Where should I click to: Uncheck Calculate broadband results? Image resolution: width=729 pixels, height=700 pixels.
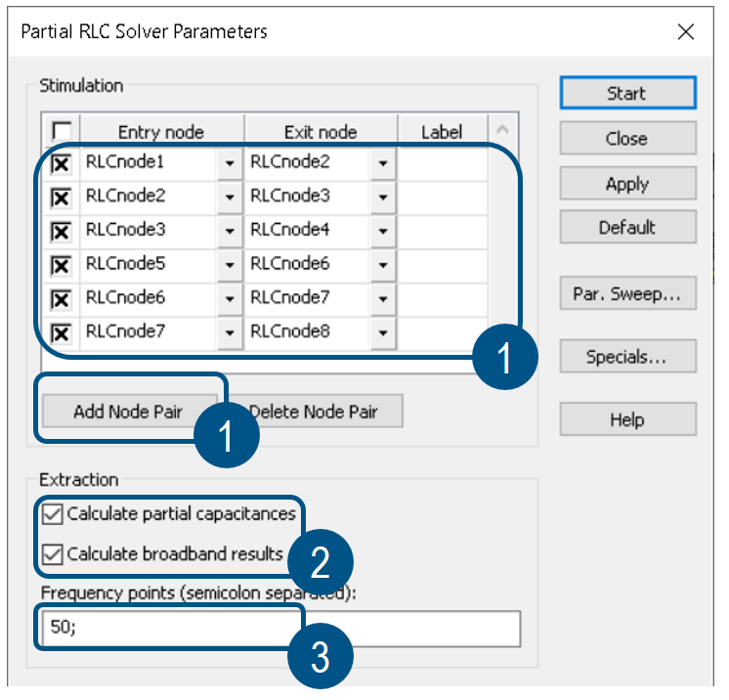[x=52, y=554]
